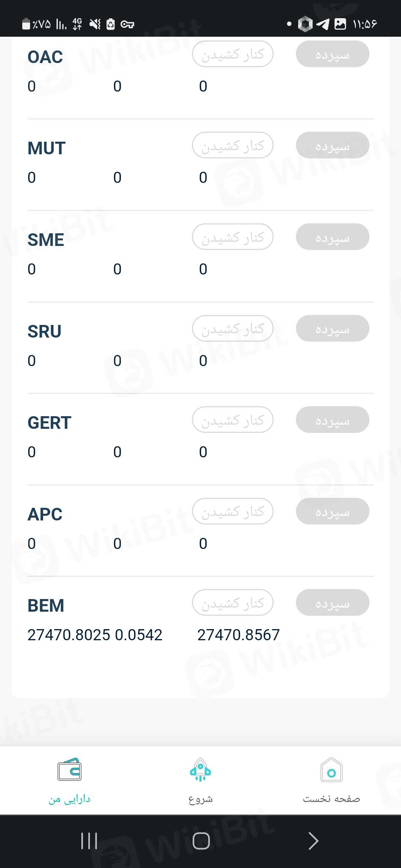
Task: Tap the withdraw button for SME
Action: click(233, 237)
